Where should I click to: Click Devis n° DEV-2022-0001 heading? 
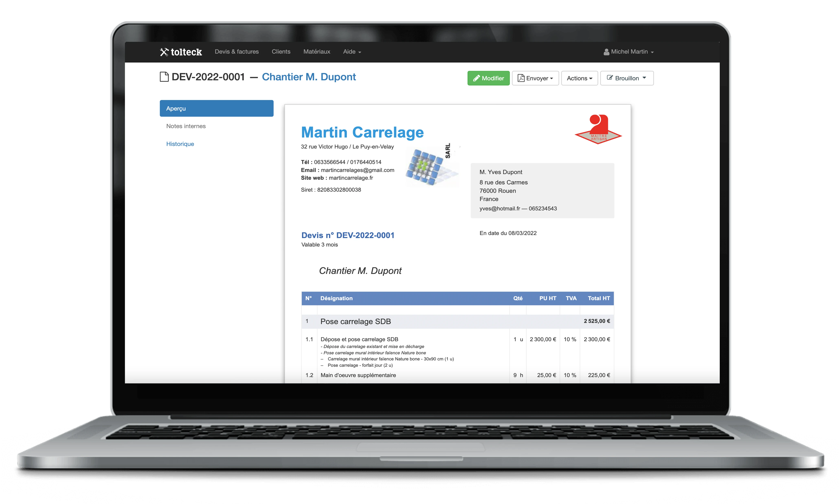tap(348, 235)
